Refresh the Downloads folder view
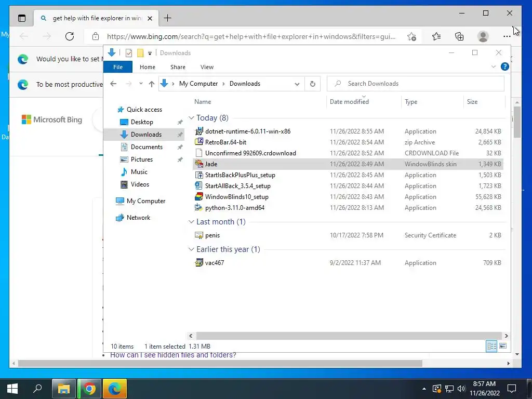This screenshot has width=532, height=399. point(312,84)
